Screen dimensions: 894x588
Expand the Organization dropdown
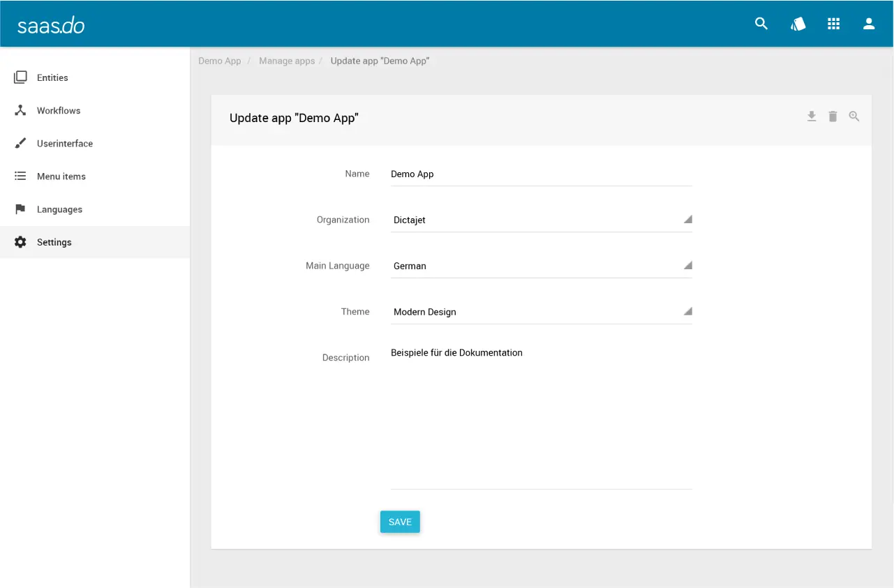pos(541,220)
